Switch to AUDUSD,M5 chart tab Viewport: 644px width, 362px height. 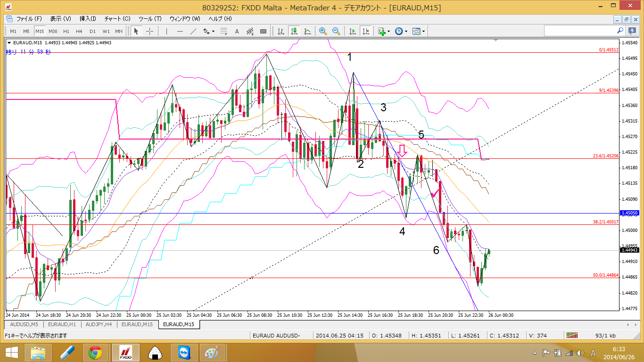[x=24, y=324]
